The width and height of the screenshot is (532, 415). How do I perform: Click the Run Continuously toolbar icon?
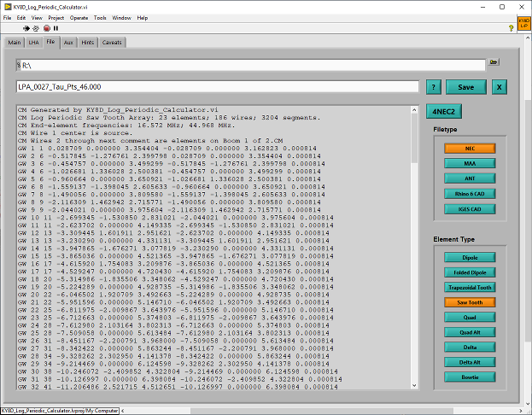pos(36,28)
